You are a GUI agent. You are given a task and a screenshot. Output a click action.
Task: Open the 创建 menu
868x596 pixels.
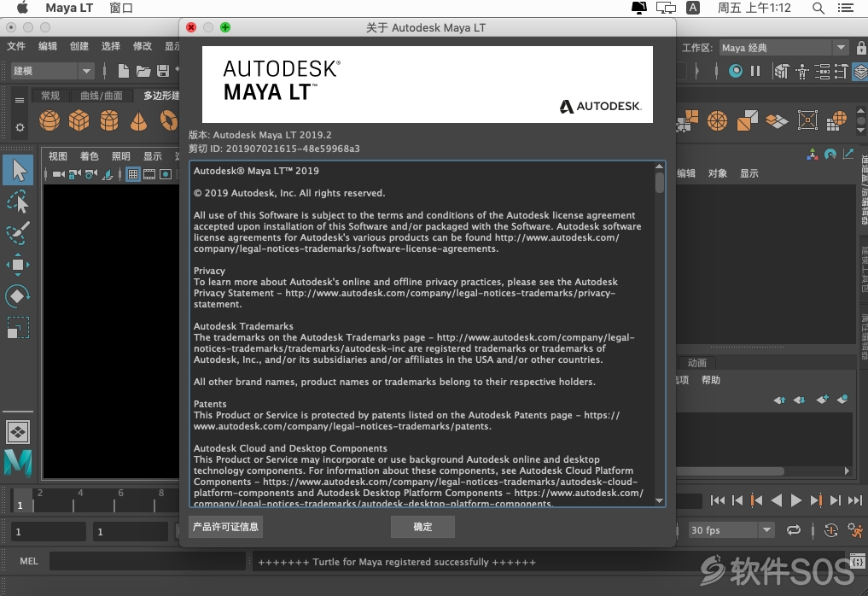(x=79, y=46)
